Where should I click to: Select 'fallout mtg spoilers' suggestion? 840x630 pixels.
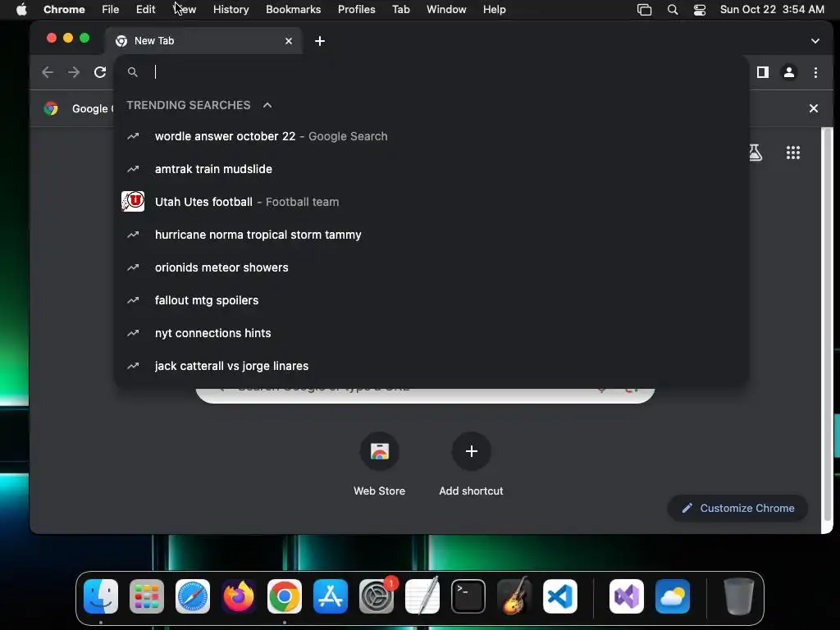(x=431, y=300)
